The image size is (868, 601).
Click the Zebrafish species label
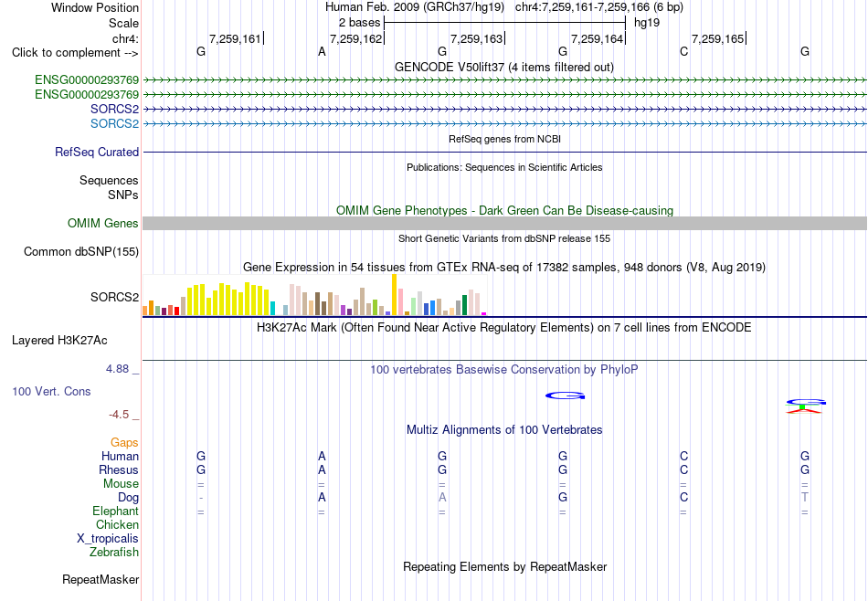click(114, 553)
